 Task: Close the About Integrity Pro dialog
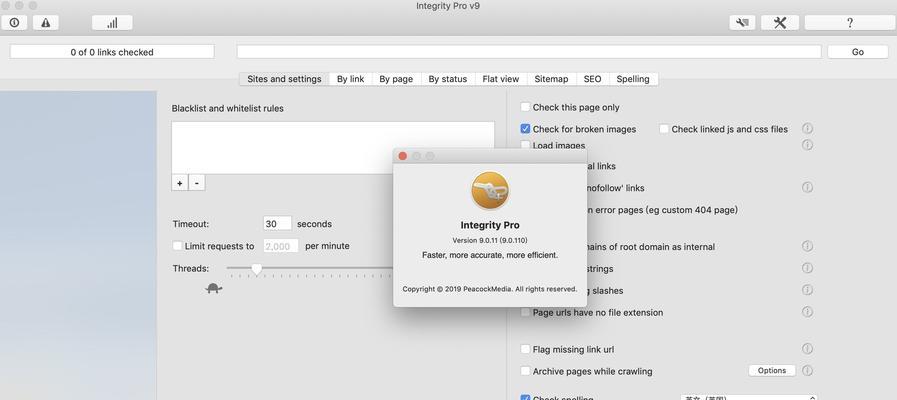tap(403, 156)
